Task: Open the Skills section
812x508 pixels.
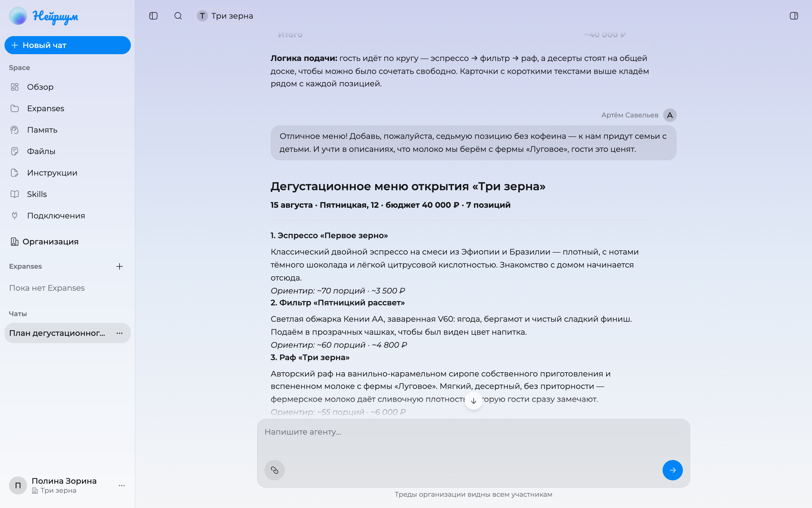Action: point(67,194)
